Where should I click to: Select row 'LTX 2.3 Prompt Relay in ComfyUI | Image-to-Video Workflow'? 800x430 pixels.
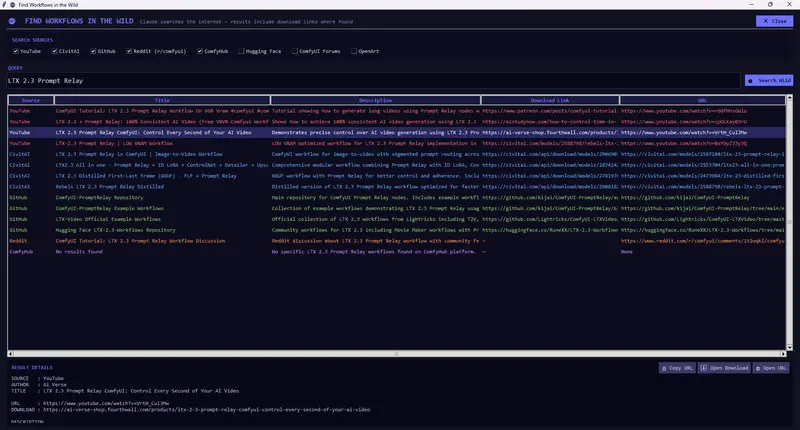(396, 154)
